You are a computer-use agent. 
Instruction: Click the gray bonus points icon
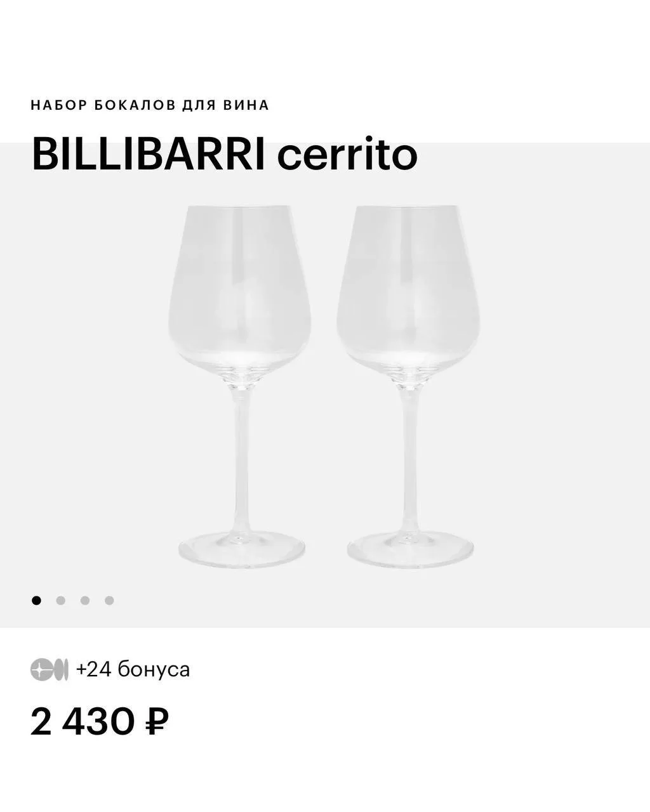point(49,670)
